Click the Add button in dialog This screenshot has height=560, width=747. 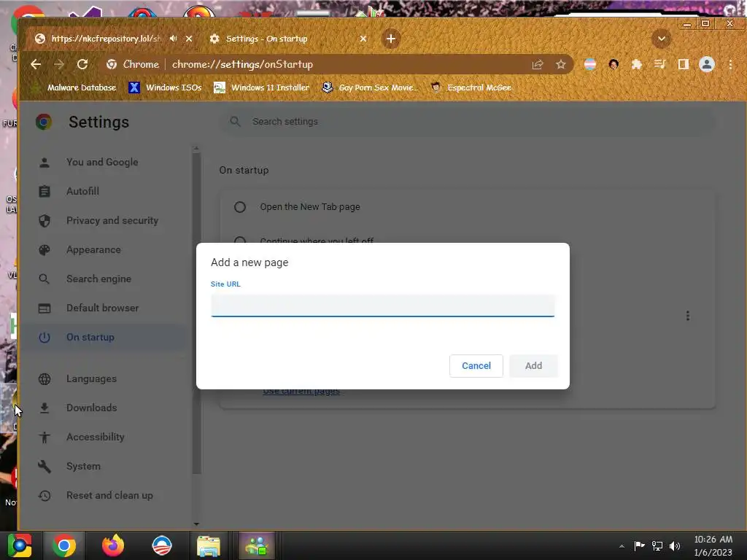coord(533,366)
